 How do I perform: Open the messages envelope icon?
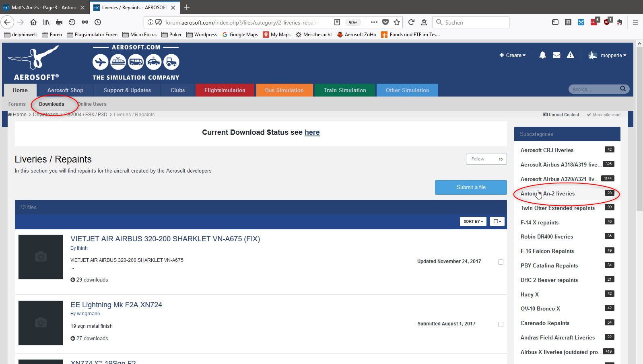pos(556,55)
